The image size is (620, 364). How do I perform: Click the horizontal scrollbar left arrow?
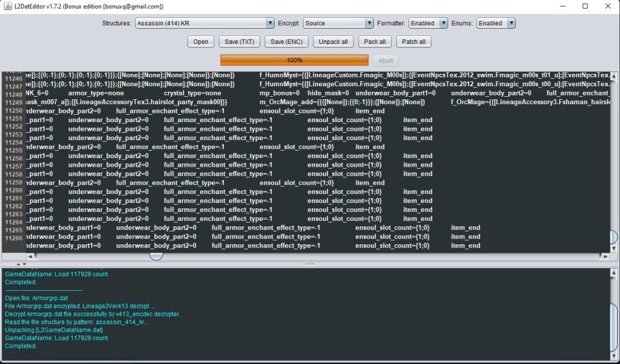31,255
